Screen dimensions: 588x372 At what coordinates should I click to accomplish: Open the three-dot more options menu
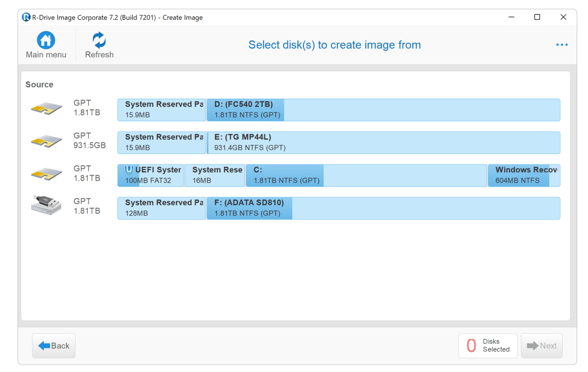(x=562, y=45)
